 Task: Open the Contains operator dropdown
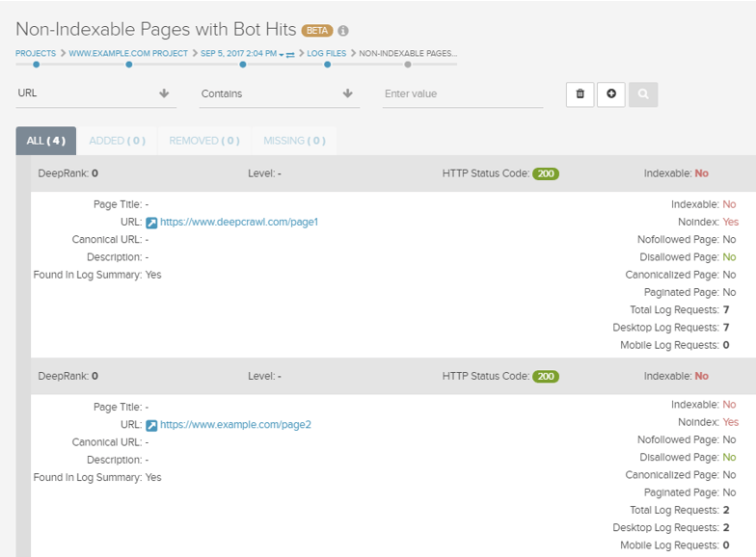click(280, 93)
